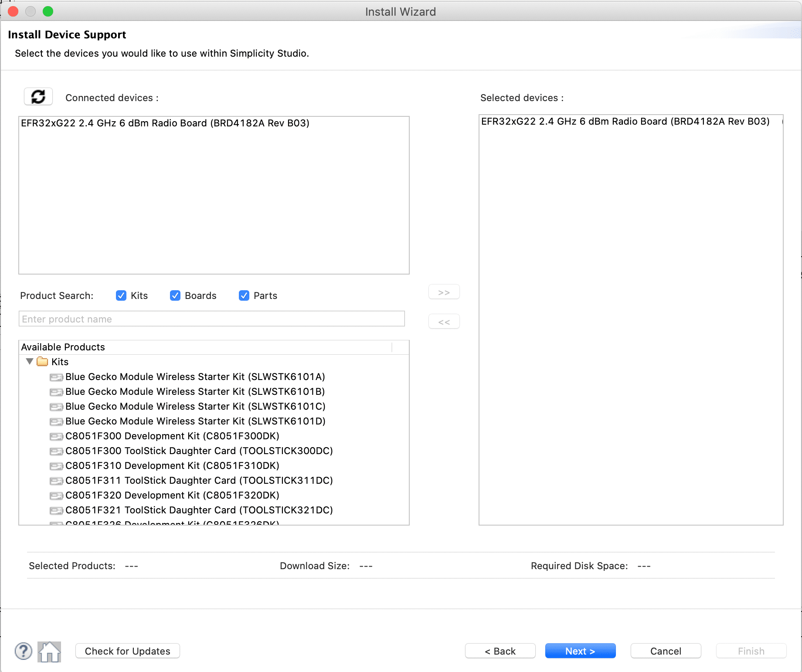Image resolution: width=802 pixels, height=672 pixels.
Task: Focus the Enter product name field
Action: point(212,319)
